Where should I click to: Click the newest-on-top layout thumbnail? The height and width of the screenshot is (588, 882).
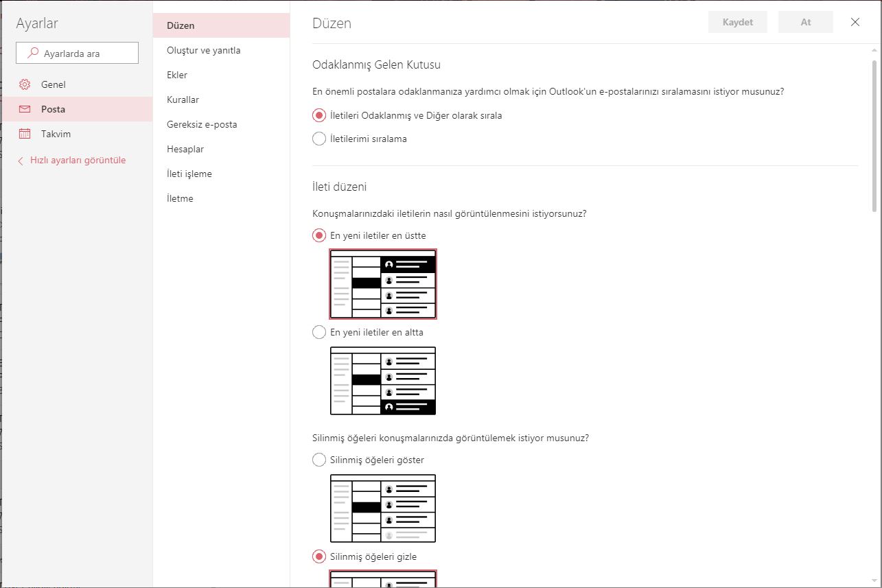(383, 284)
